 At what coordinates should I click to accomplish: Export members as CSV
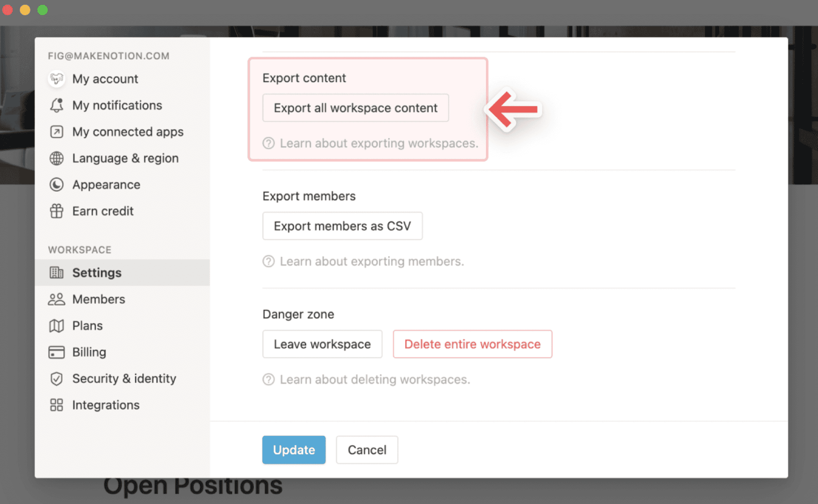pos(342,226)
